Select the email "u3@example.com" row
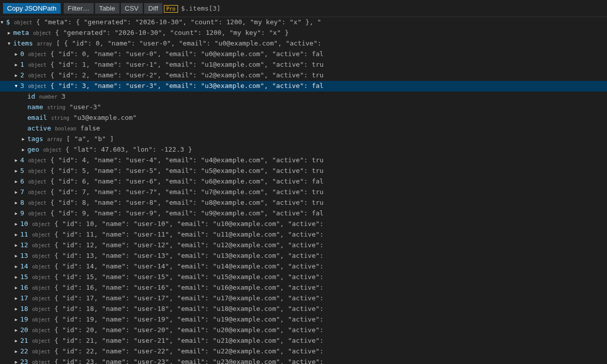The image size is (607, 364). pos(303,118)
